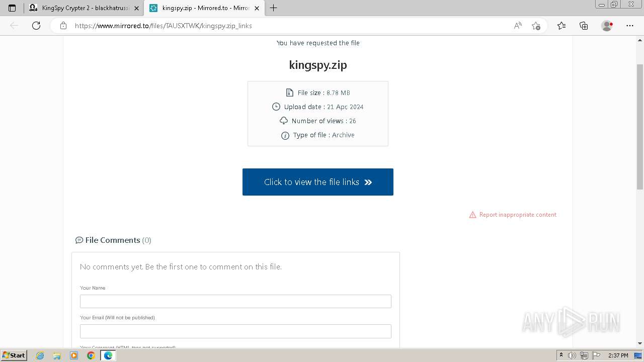Open the network tray icon

pos(584,355)
